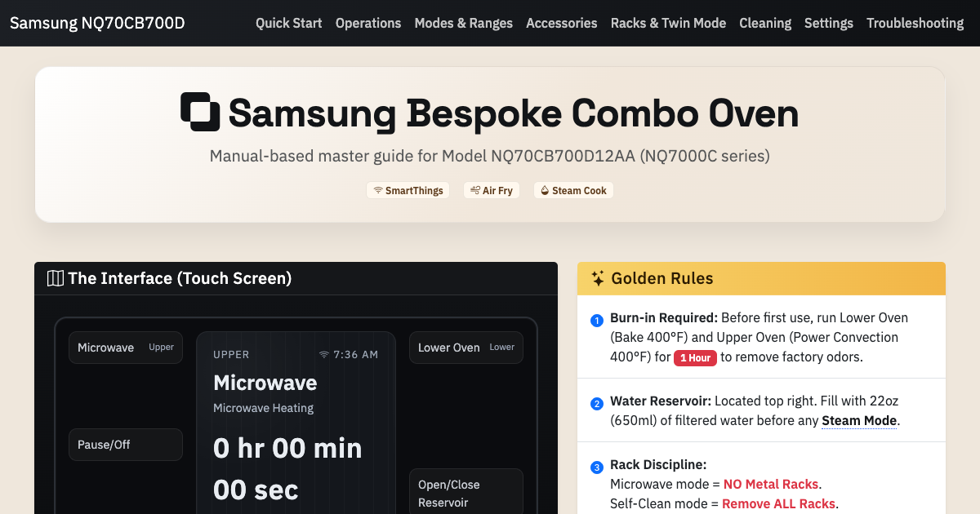Click the Microwave mode title on screen
This screenshot has height=514, width=980.
[265, 383]
